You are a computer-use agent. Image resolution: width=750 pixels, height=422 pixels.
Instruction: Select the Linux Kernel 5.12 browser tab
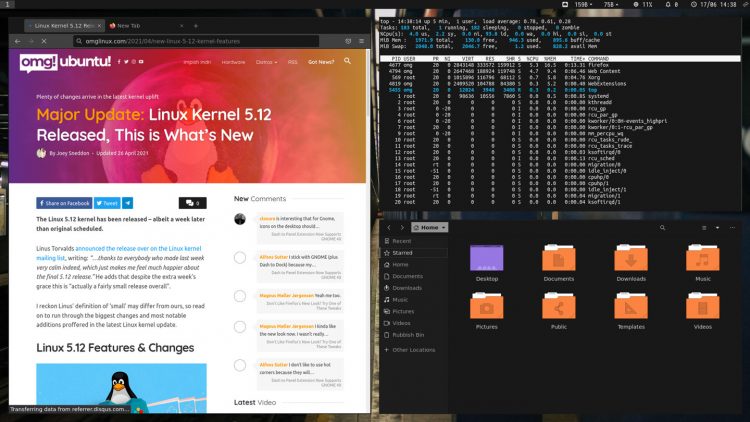pos(63,26)
